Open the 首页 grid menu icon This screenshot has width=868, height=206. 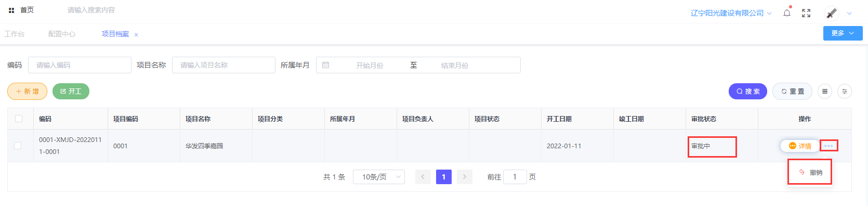[x=11, y=10]
